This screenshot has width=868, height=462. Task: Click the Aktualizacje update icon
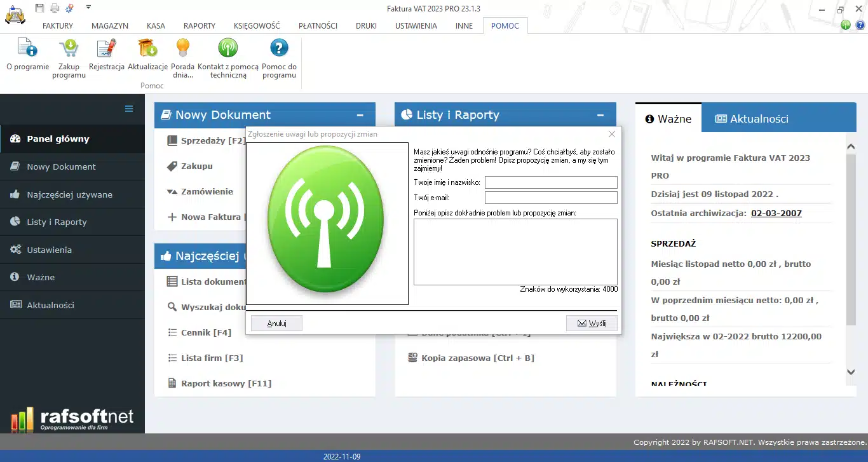(147, 48)
